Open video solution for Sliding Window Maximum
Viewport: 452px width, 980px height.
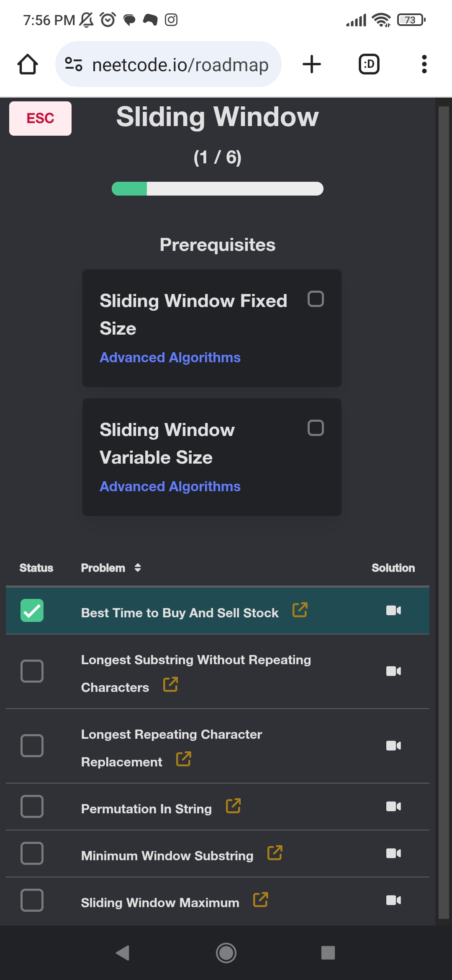pyautogui.click(x=393, y=900)
